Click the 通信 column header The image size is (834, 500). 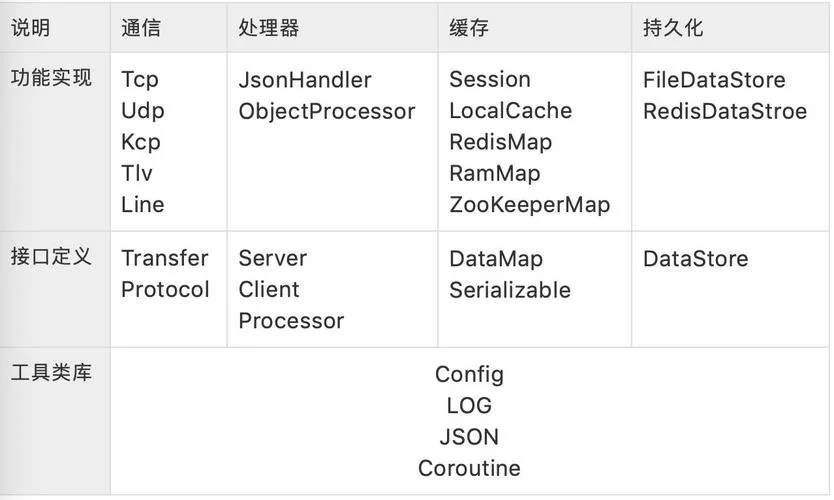click(x=140, y=28)
